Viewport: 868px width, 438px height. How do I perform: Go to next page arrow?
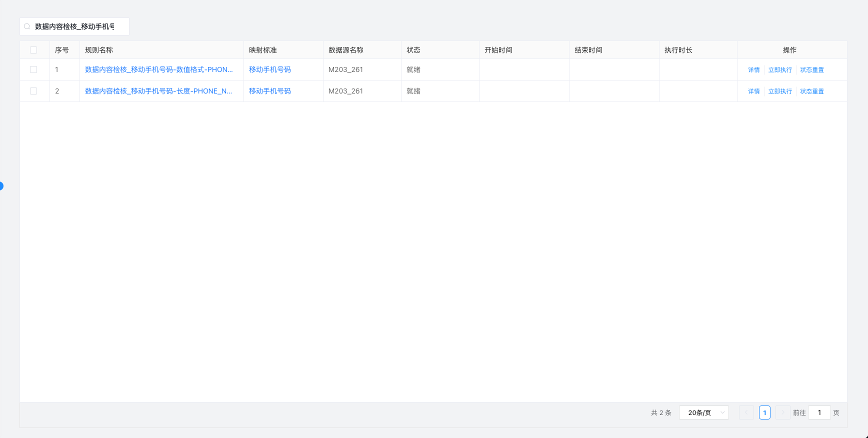(x=782, y=412)
